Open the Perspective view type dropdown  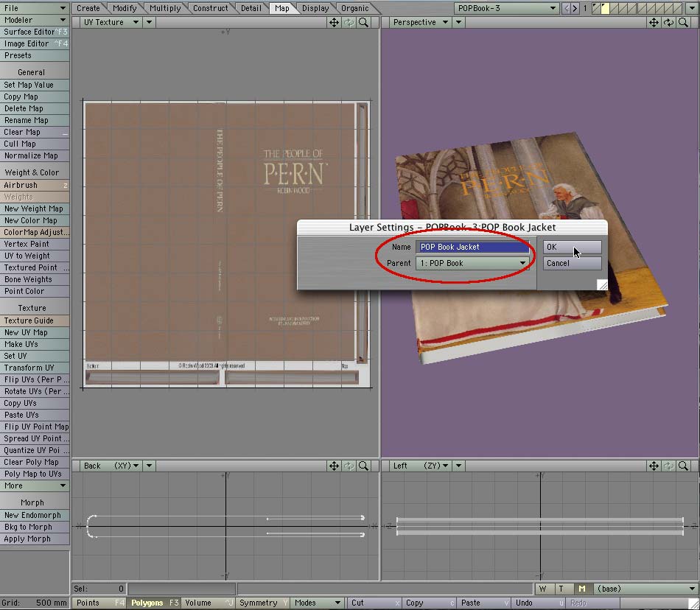[x=419, y=22]
